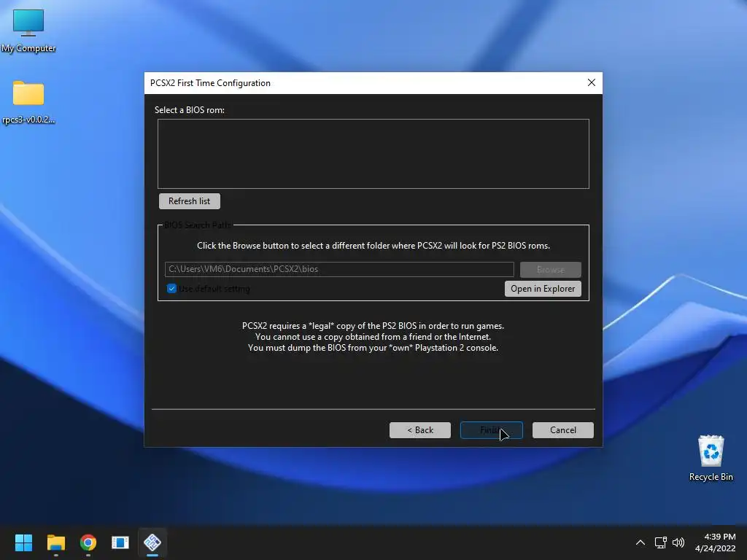Open the Windows Start menu
Viewport: 747px width, 560px height.
tap(23, 542)
